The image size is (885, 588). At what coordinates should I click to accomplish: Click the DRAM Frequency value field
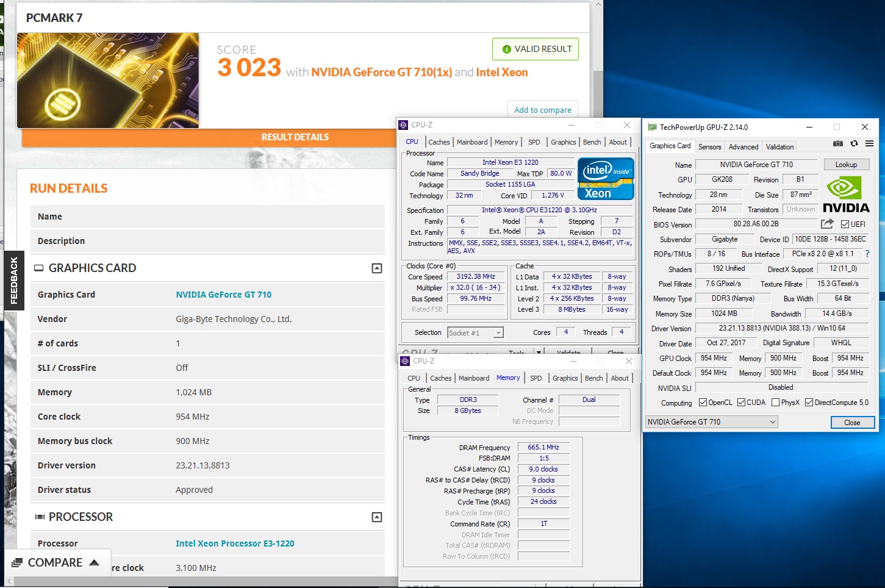[x=543, y=447]
